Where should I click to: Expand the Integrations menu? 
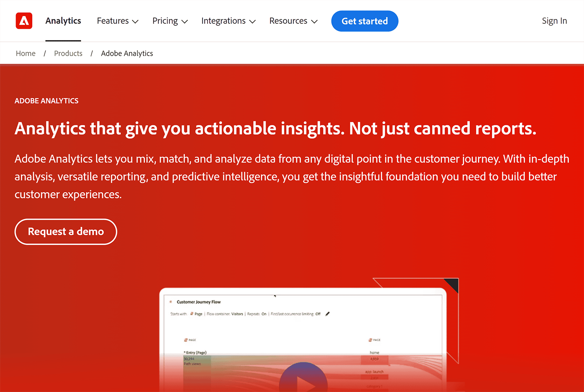point(229,21)
